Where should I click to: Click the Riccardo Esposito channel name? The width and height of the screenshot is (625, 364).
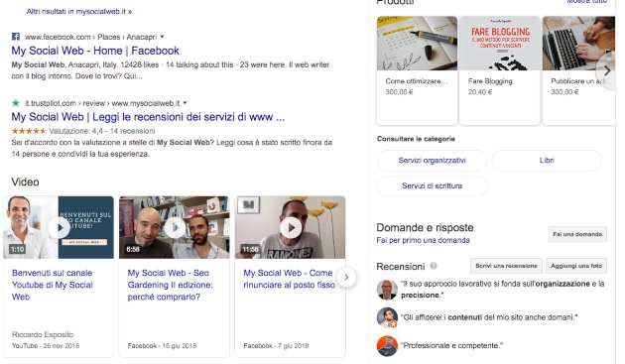43,334
